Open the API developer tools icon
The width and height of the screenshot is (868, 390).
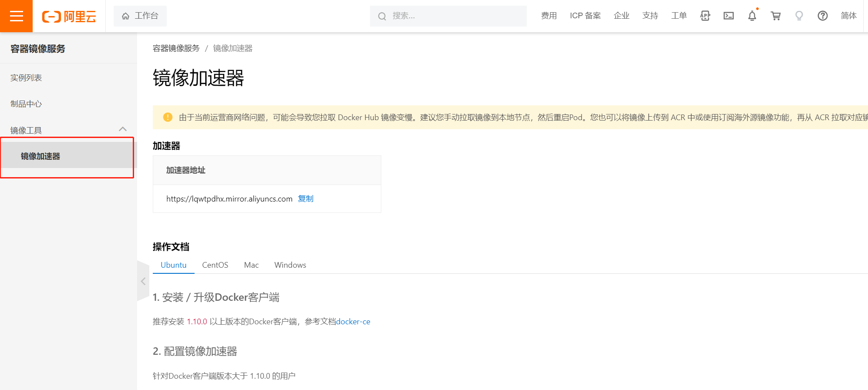705,16
